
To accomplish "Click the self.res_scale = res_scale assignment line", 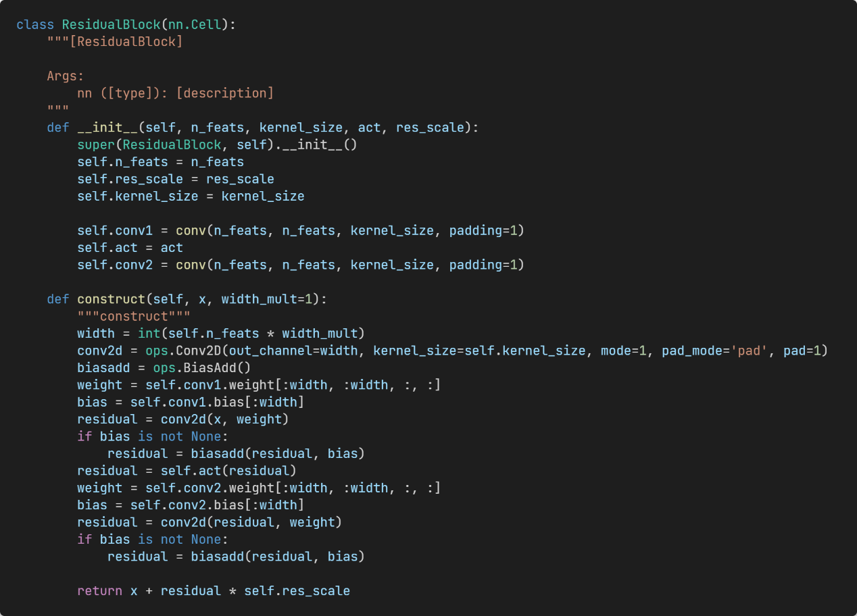I will 175,179.
